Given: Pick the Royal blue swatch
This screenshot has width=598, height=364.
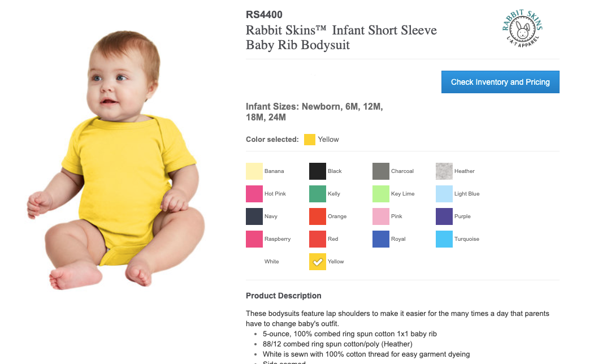Looking at the screenshot, I should pyautogui.click(x=381, y=239).
